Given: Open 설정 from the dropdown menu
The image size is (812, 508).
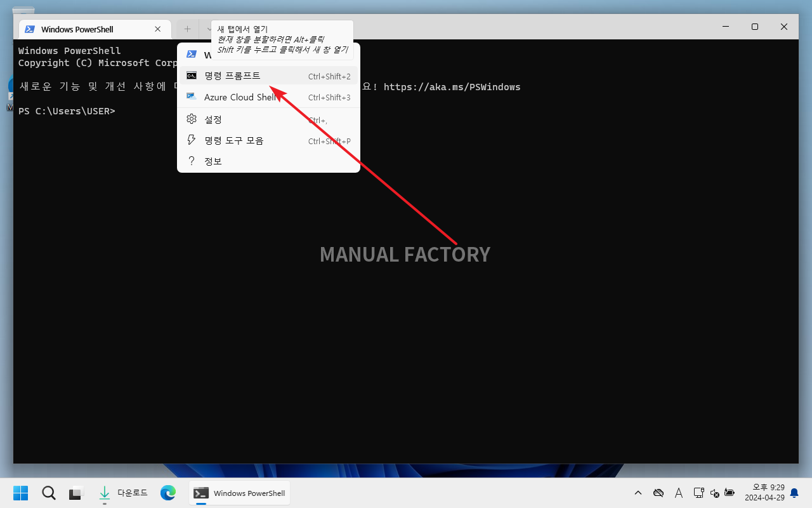Looking at the screenshot, I should (269, 119).
